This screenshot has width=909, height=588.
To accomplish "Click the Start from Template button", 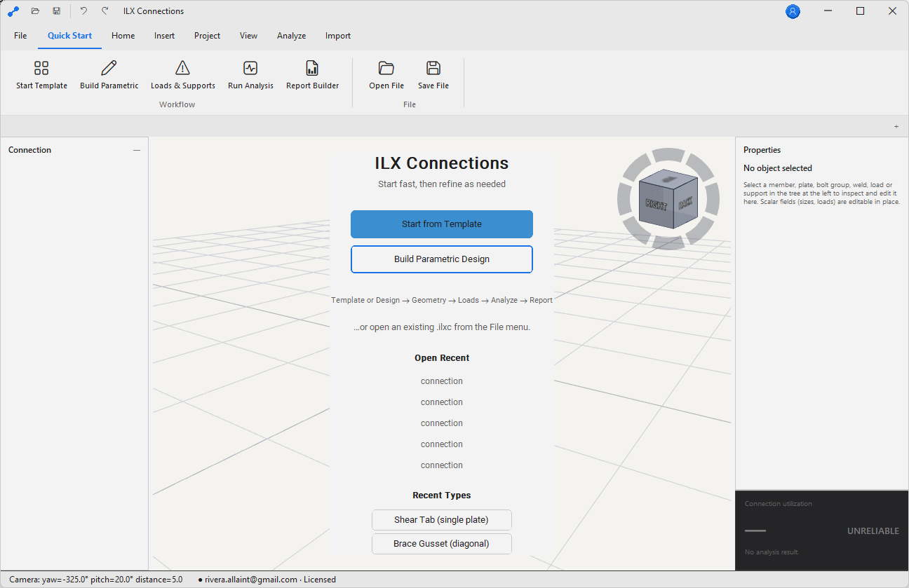I will tap(442, 224).
